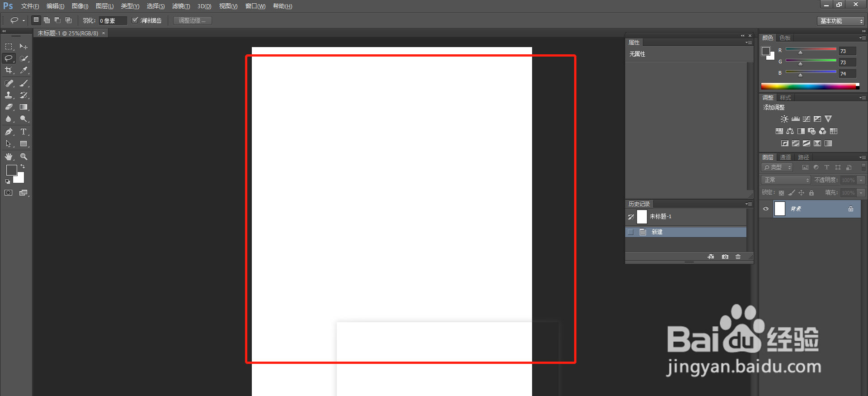This screenshot has height=396, width=868.
Task: Open the 填充 fill dropdown arrow
Action: pyautogui.click(x=861, y=193)
